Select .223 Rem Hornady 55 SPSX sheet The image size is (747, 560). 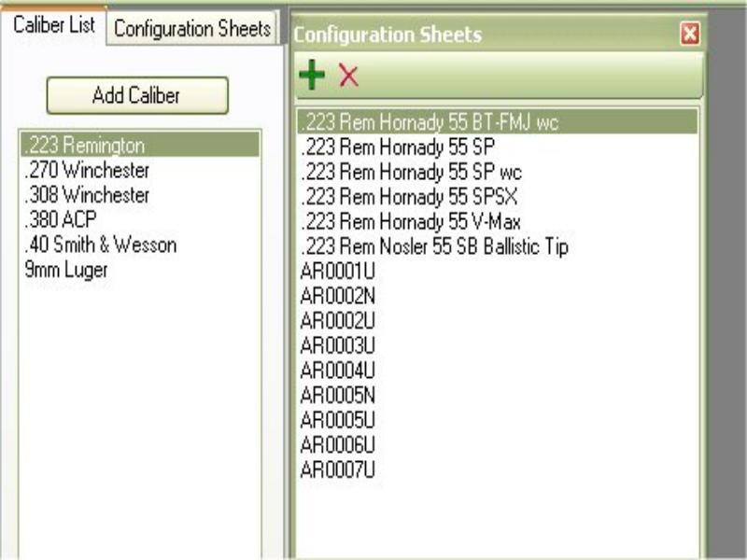pos(498,196)
